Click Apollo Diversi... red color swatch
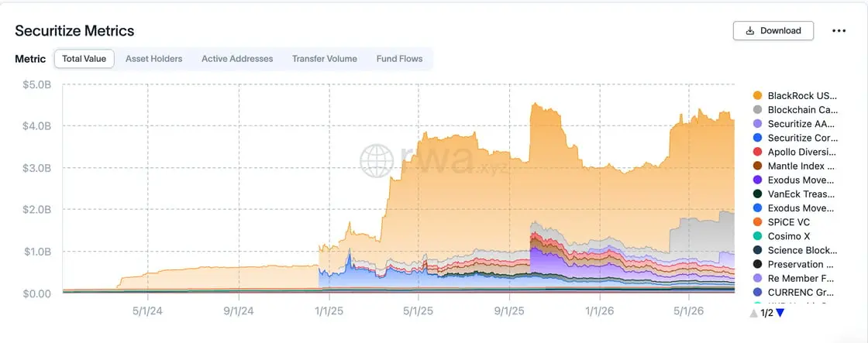Viewport: 868px width, 343px height. [757, 152]
